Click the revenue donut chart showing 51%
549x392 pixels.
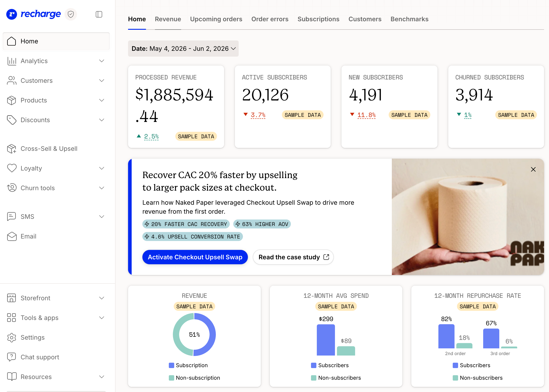click(194, 334)
